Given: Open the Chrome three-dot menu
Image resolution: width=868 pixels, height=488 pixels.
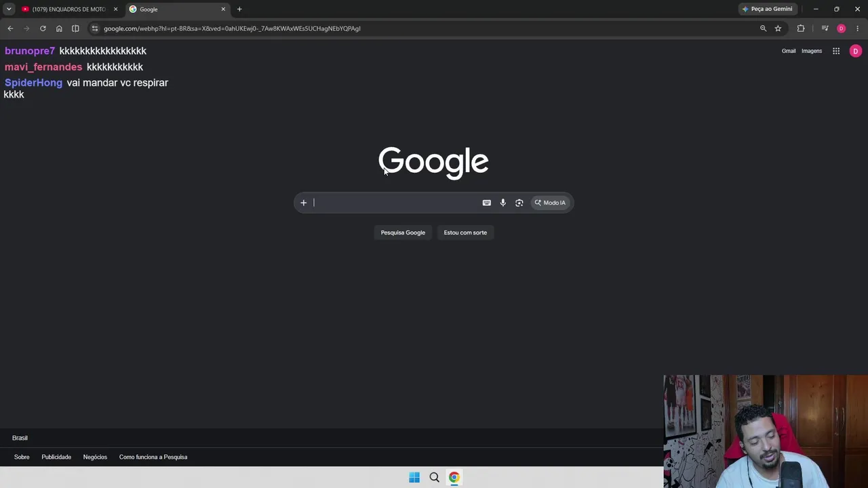Looking at the screenshot, I should [x=857, y=28].
